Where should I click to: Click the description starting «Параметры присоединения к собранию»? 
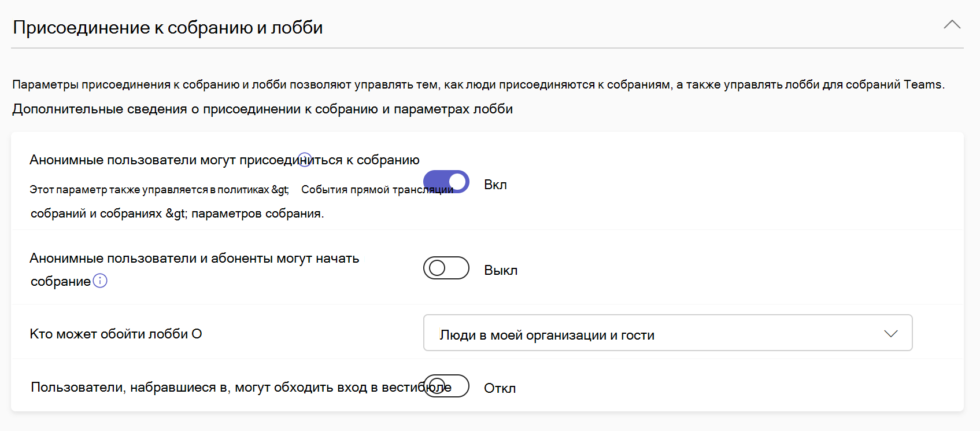tap(478, 84)
